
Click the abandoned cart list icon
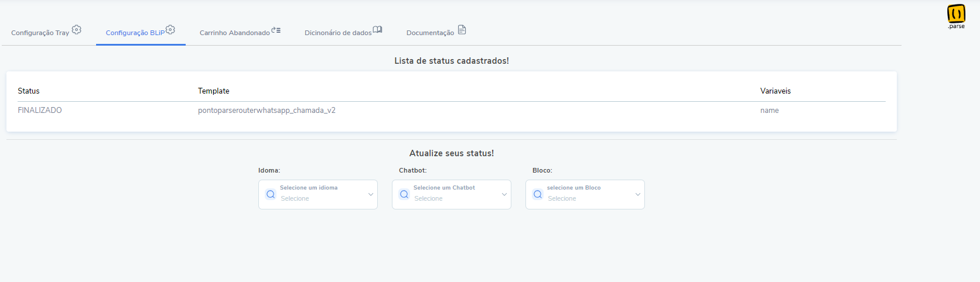coord(276,30)
